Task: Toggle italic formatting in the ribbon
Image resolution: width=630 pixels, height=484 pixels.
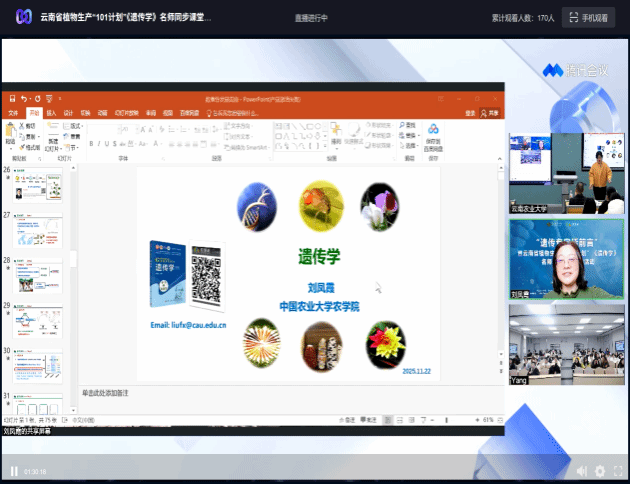Action: click(x=99, y=143)
